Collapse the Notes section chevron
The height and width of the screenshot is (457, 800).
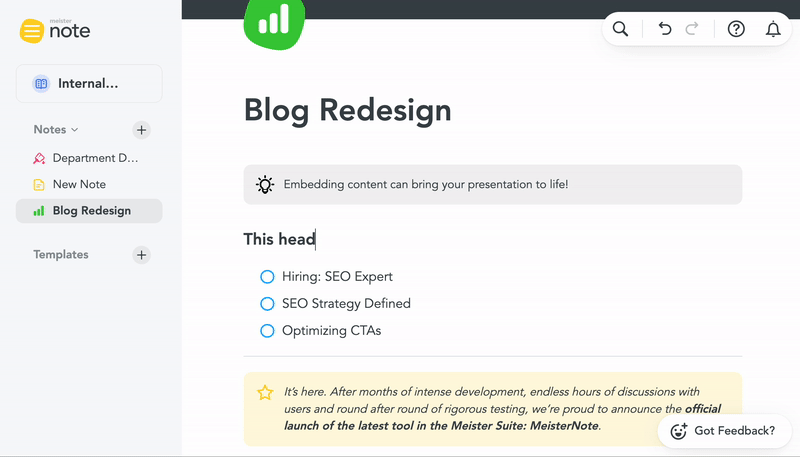click(75, 130)
